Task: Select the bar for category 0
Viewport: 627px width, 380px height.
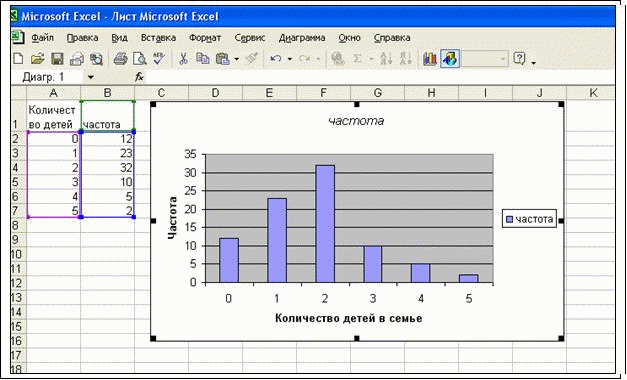Action: 229,260
